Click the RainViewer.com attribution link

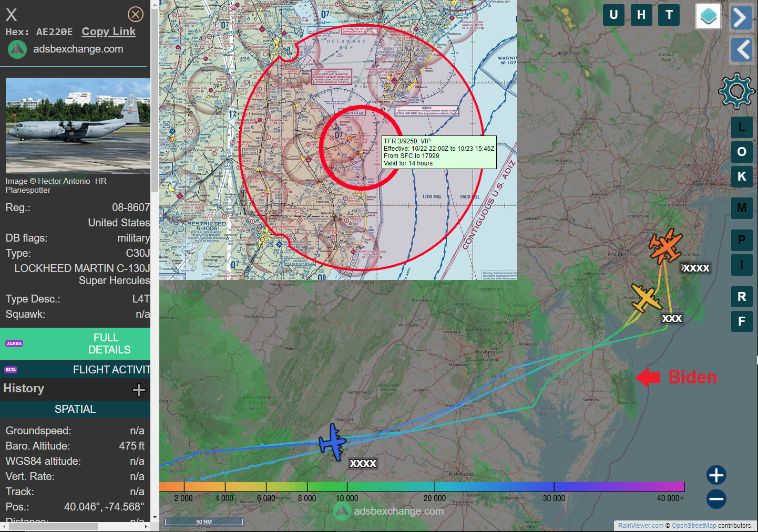click(641, 526)
